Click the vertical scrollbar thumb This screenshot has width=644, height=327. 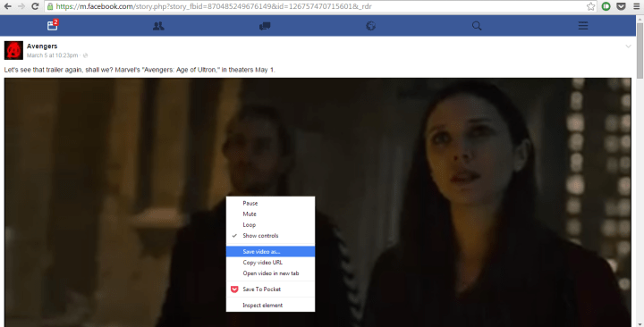click(640, 50)
